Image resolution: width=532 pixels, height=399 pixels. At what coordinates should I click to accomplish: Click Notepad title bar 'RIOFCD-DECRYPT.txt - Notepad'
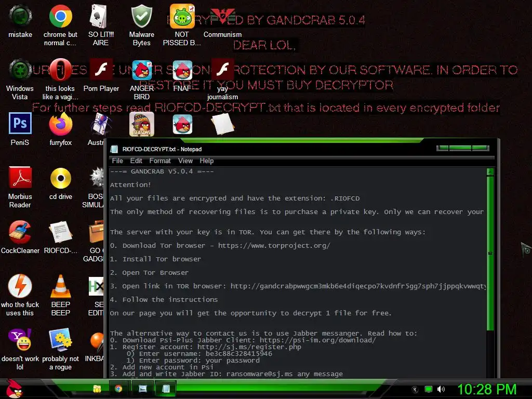pyautogui.click(x=162, y=149)
